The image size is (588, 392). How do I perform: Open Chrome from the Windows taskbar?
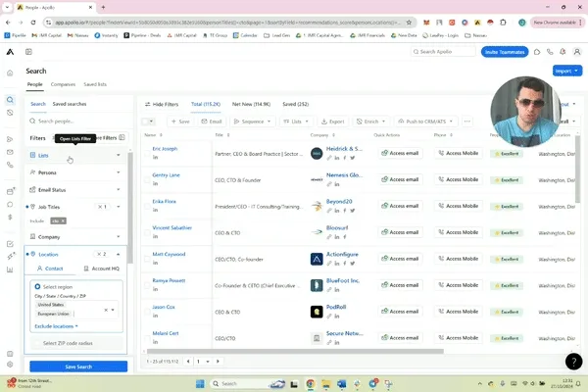(x=310, y=383)
